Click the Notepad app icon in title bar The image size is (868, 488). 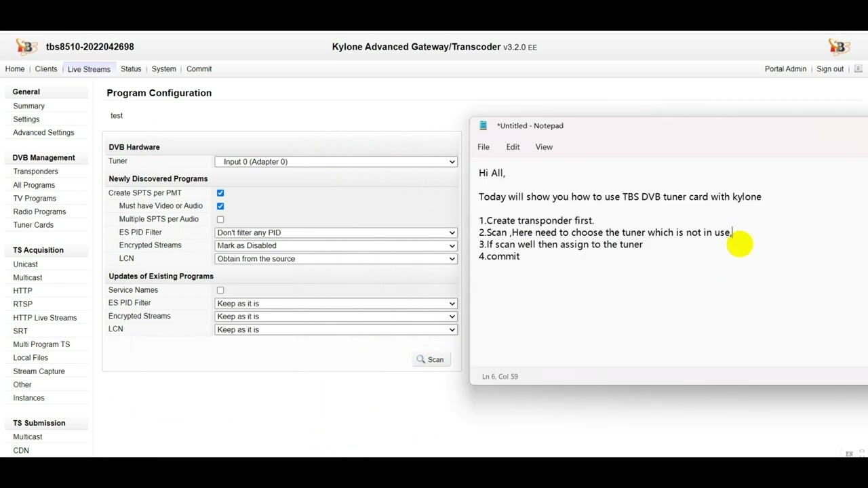coord(483,125)
